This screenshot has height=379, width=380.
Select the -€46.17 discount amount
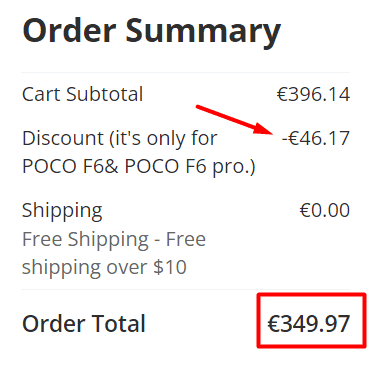[x=316, y=138]
